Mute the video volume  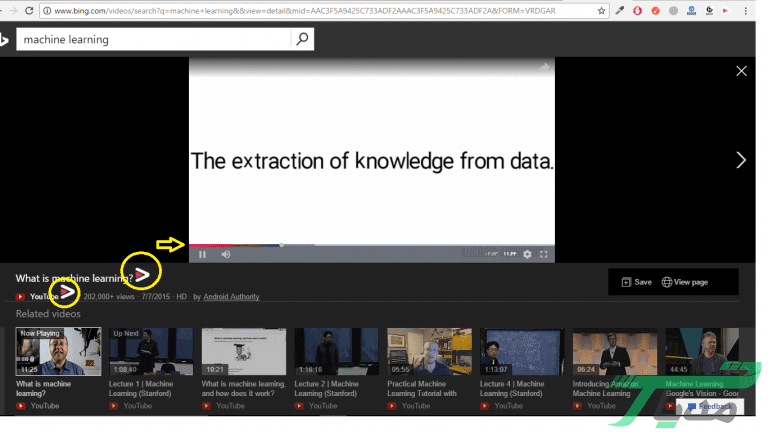pos(225,254)
